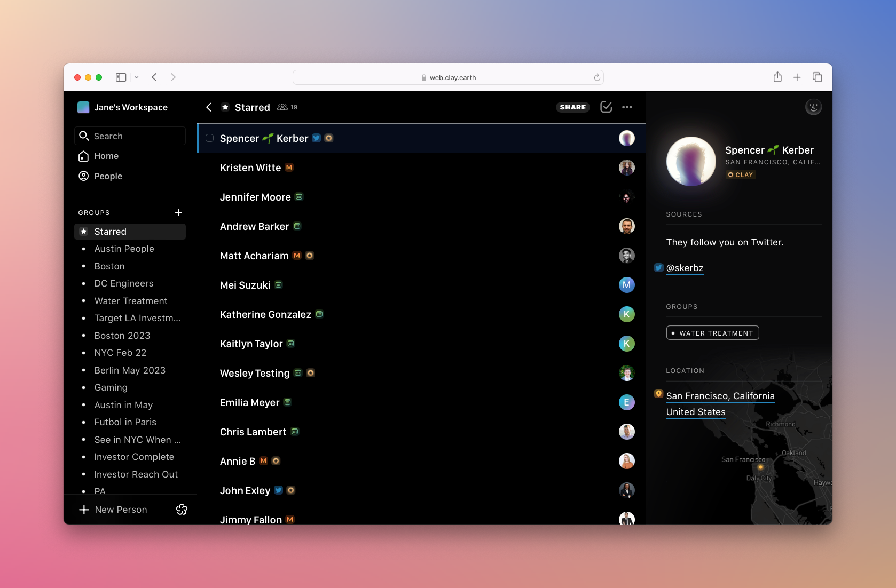
Task: Click the select-all checkmark icon in header
Action: [x=606, y=107]
